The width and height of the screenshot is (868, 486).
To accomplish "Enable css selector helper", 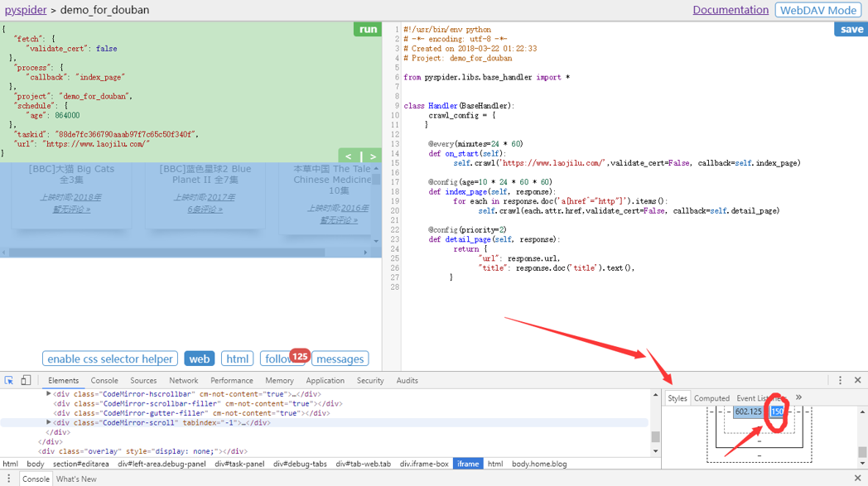I will [109, 358].
